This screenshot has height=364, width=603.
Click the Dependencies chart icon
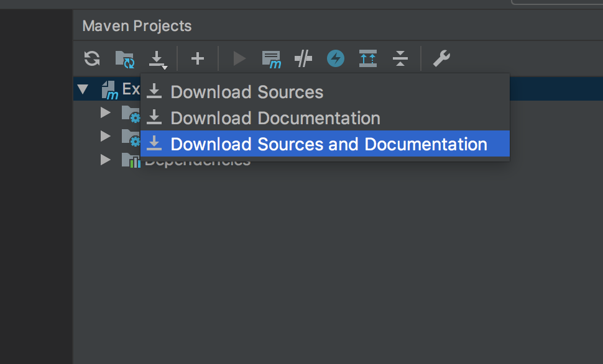coord(131,160)
